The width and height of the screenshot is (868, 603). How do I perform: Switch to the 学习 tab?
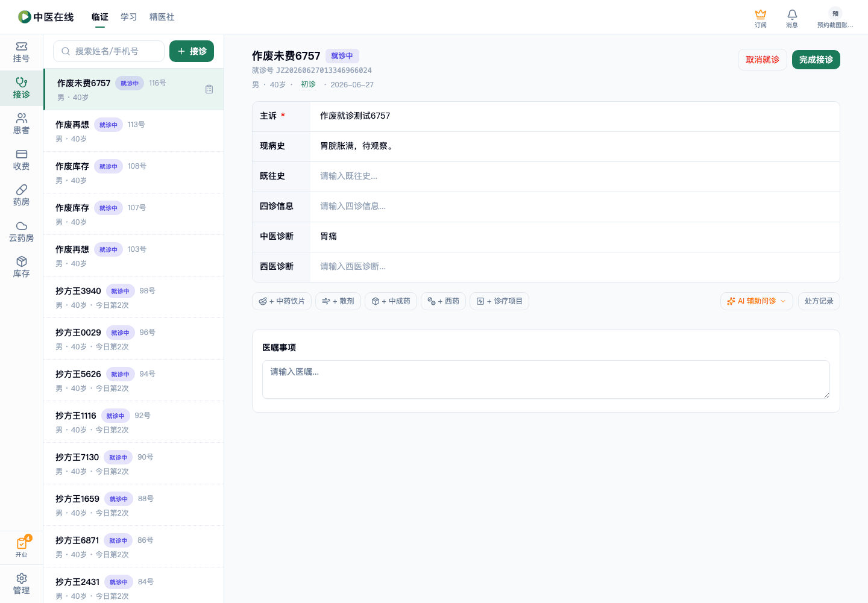129,17
